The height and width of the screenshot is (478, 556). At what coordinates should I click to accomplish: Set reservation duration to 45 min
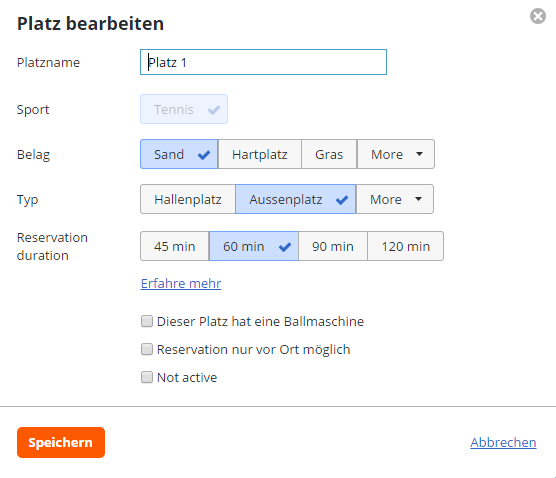point(174,246)
